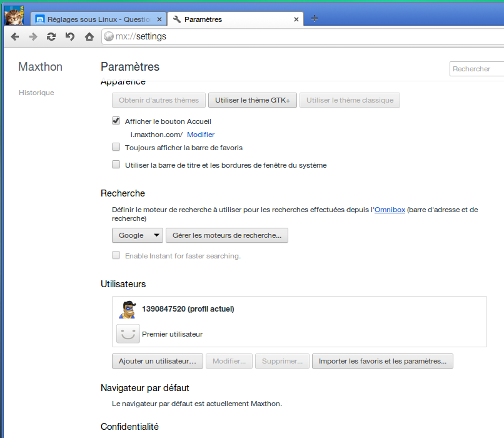
Task: Click the cat avatar icon in title bar
Action: click(14, 16)
